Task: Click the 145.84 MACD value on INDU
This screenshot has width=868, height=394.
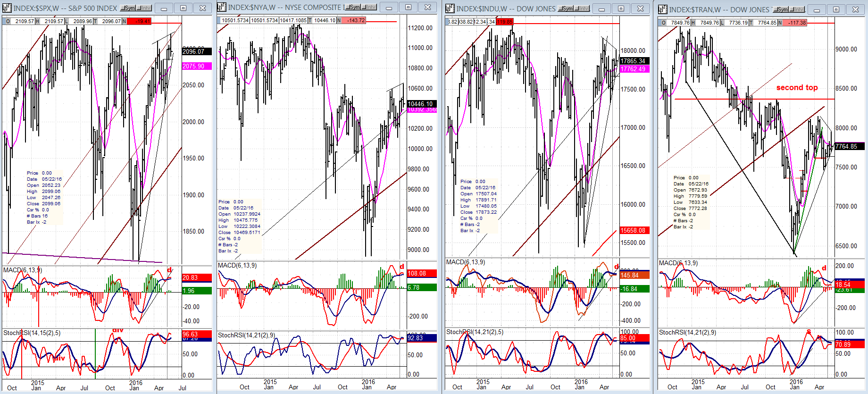Action: coord(635,275)
